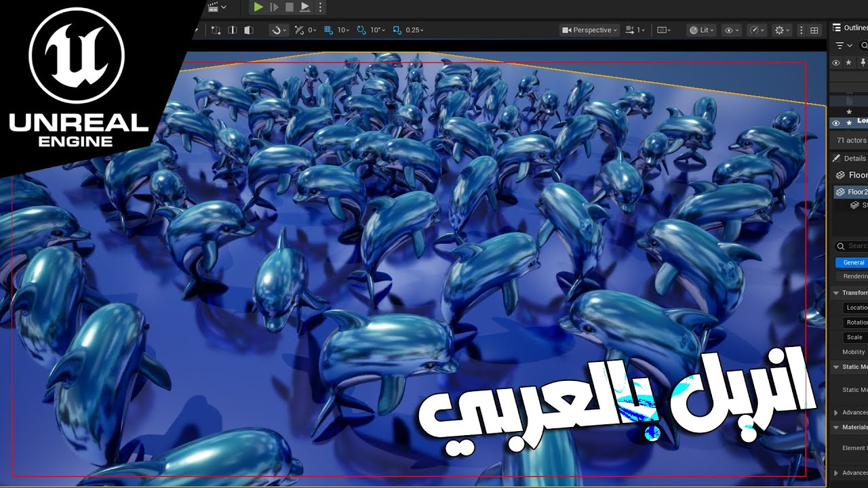Click the eye visibility column header in Outliner

[x=836, y=62]
